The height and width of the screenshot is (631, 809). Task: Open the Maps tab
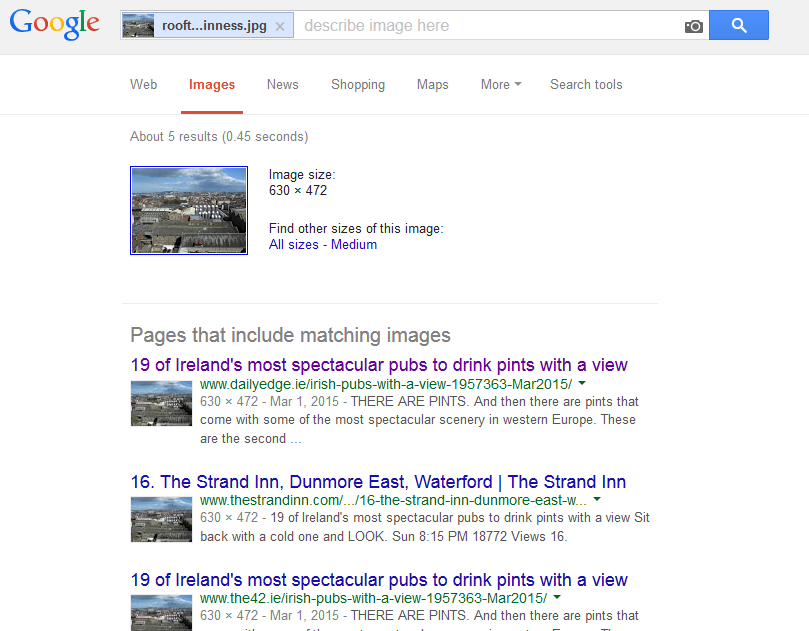(x=432, y=85)
